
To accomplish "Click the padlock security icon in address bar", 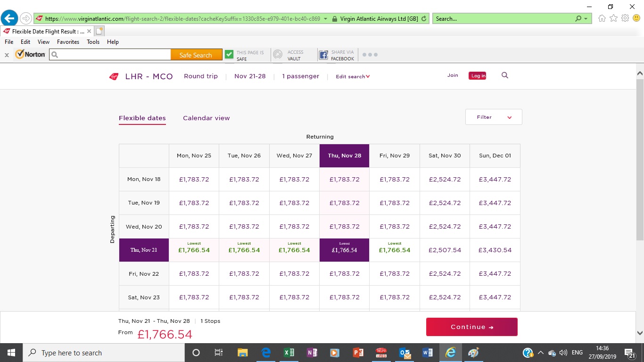I will tap(334, 19).
